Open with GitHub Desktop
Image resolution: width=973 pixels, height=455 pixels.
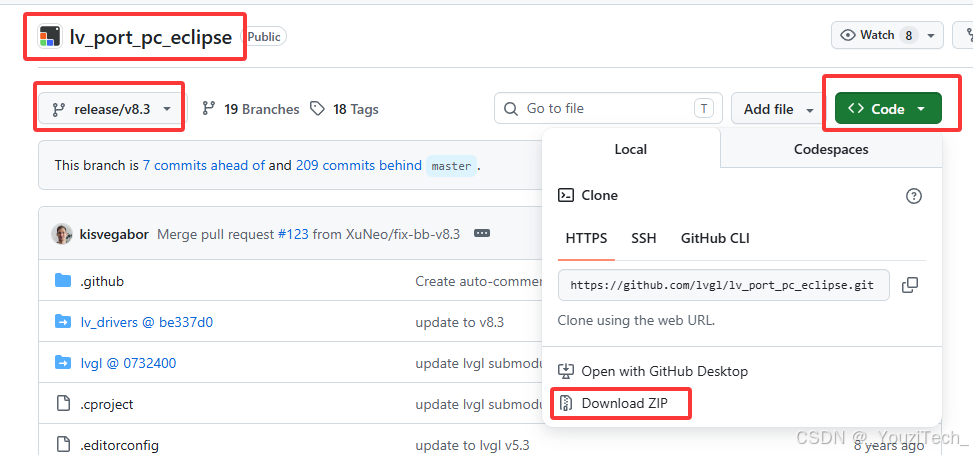click(654, 371)
